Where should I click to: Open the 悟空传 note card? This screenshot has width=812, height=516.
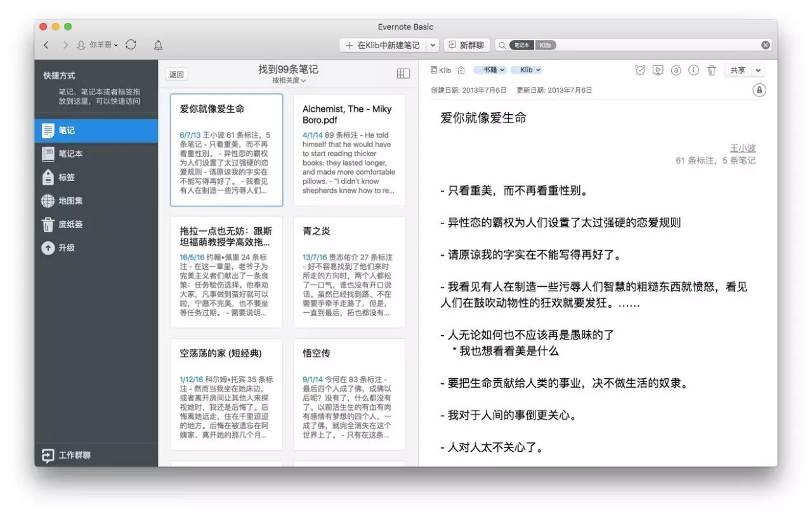[x=349, y=394]
